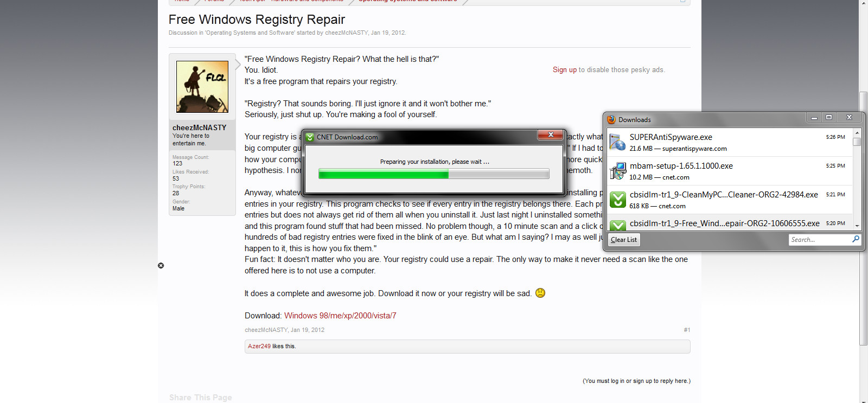Click the small round X icon left of post

tap(161, 265)
